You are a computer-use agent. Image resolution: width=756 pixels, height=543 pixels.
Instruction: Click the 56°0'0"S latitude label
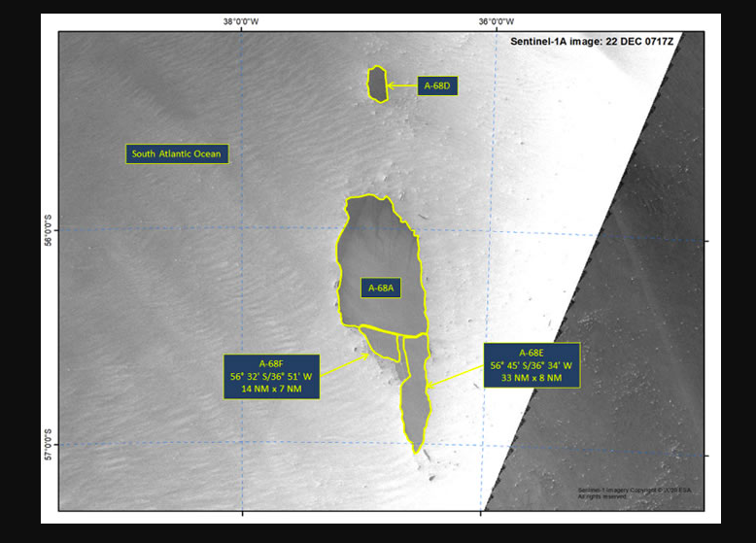[x=49, y=231]
